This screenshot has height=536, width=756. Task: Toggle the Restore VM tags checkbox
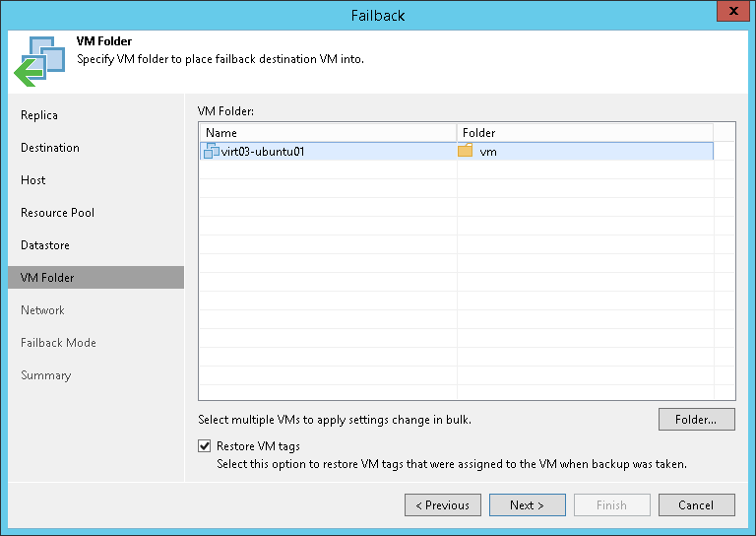point(205,446)
